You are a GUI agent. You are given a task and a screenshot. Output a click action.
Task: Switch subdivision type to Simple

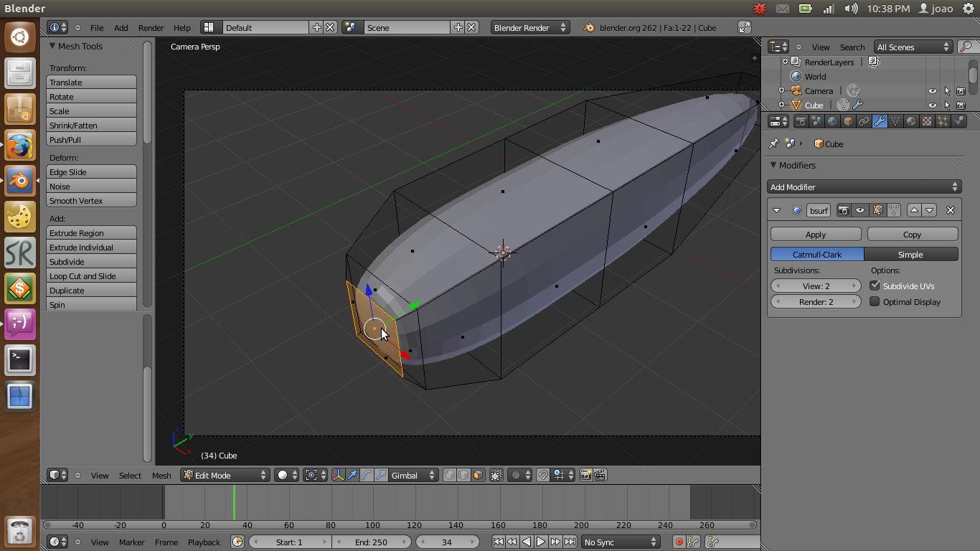click(910, 254)
